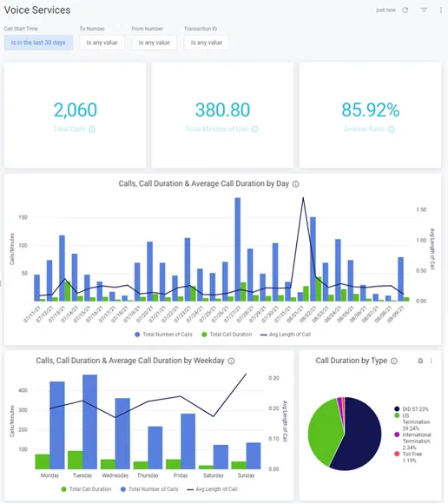Click the Answer Ratio label
Image resolution: width=448 pixels, height=504 pixels.
coord(365,129)
